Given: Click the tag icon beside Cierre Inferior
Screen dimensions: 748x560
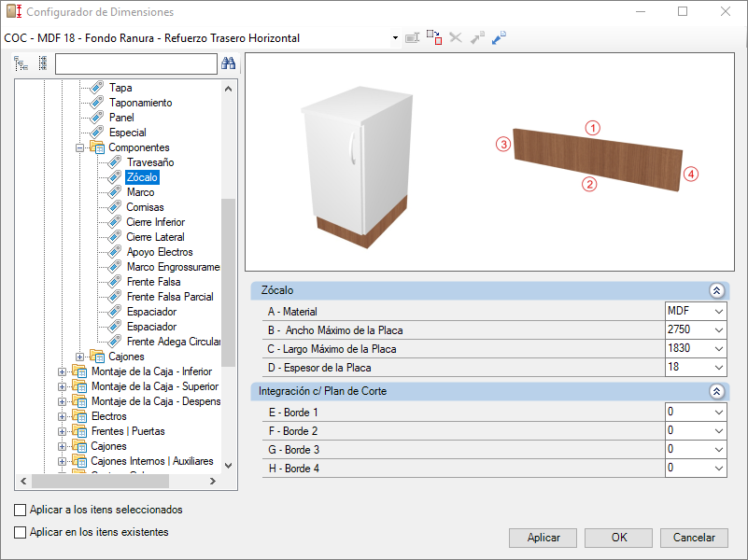Looking at the screenshot, I should coord(115,222).
